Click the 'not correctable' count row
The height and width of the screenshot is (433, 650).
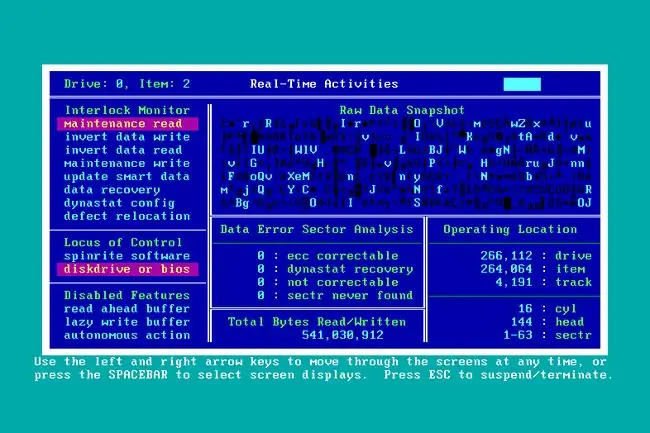coord(327,282)
